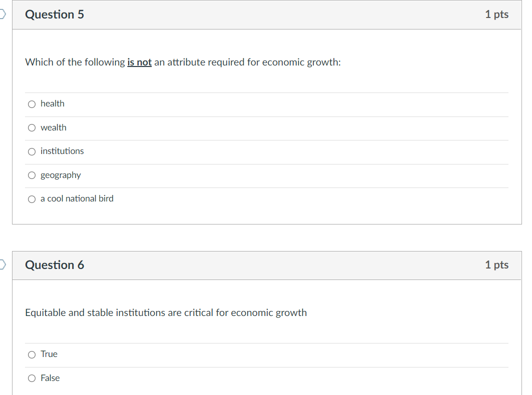Click the 'True' answer label
This screenshot has height=395, width=532.
[x=49, y=354]
